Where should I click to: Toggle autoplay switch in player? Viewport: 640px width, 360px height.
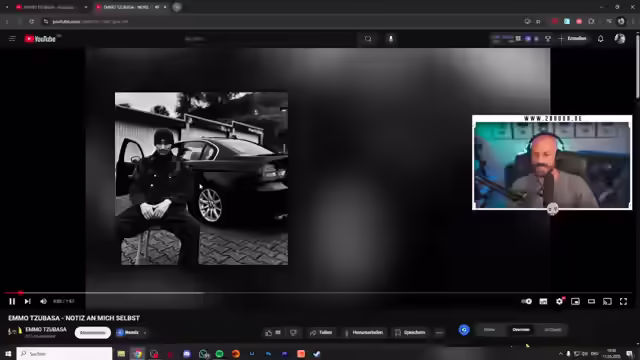(x=527, y=301)
